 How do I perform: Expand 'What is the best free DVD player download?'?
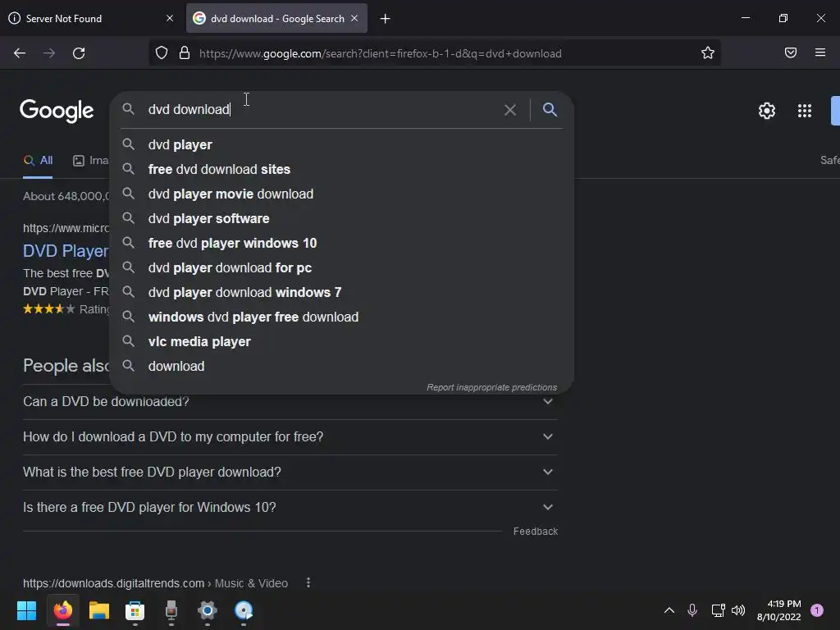pos(290,472)
